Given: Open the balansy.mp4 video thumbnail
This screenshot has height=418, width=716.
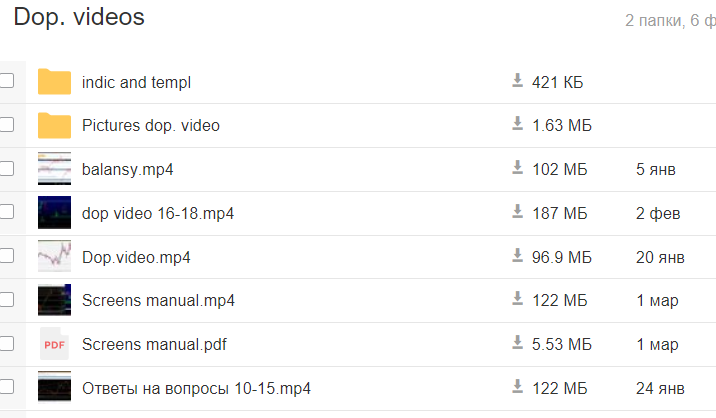Looking at the screenshot, I should [x=54, y=169].
